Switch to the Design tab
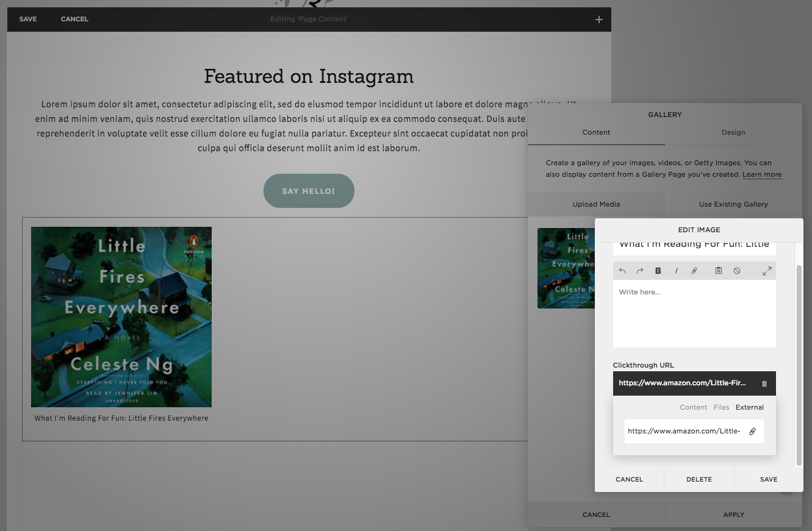 [733, 132]
